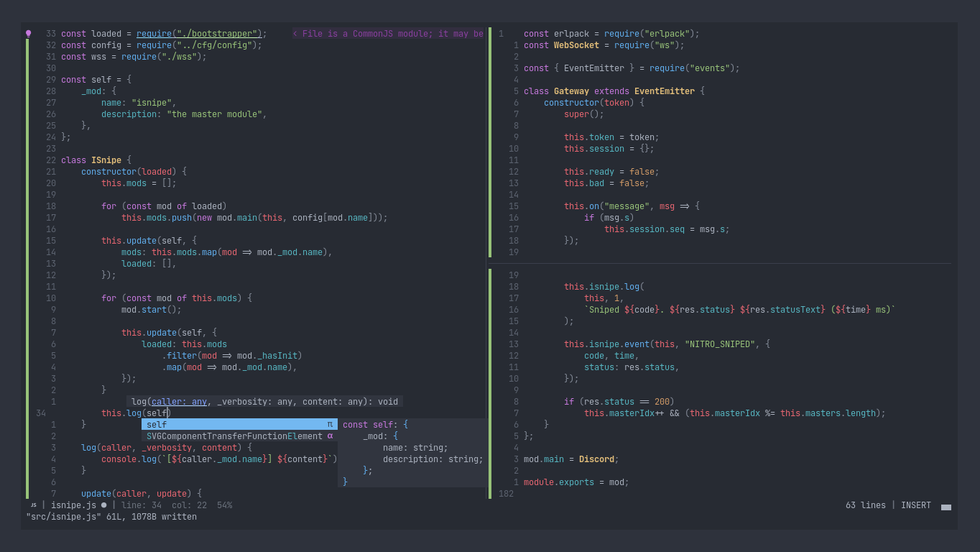This screenshot has width=980, height=552.
Task: Click 'this.on("message", msg ⇒ {' line
Action: tap(632, 206)
